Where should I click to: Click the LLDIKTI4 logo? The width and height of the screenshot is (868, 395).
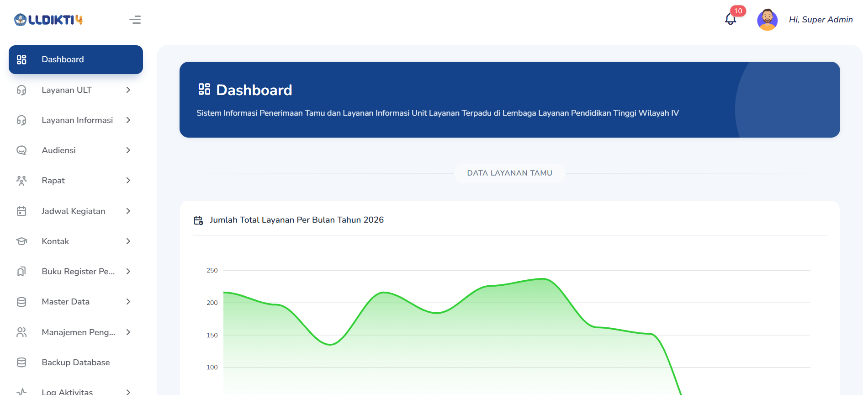[48, 20]
